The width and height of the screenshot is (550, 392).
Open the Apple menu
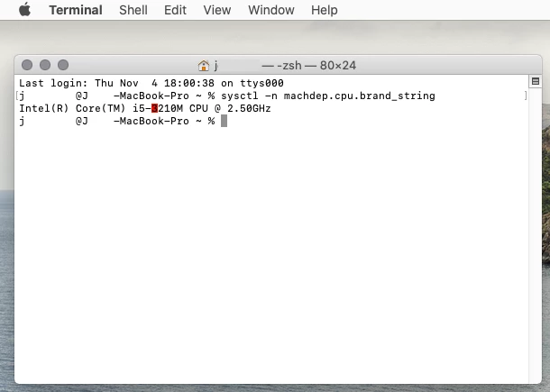(25, 10)
